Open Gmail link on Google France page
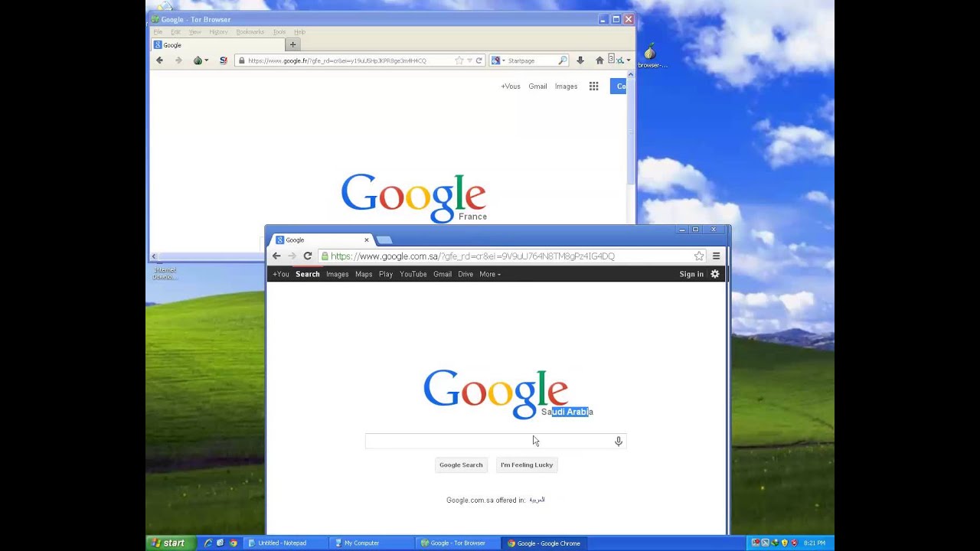This screenshot has width=980, height=551. 537,86
